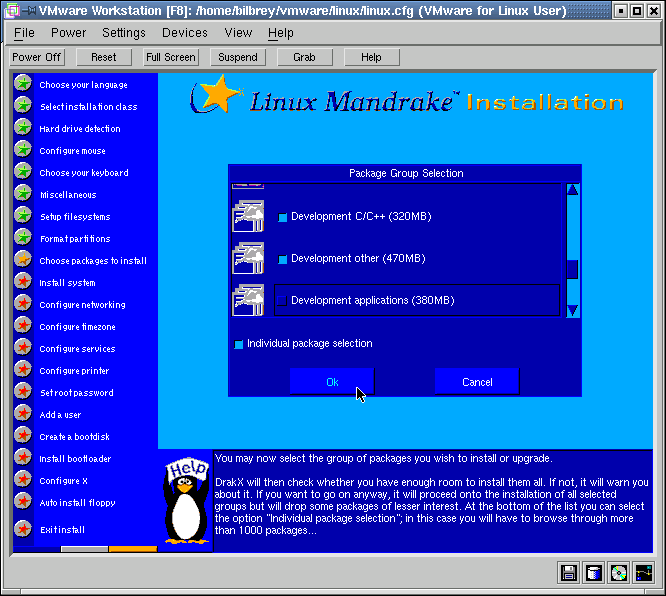Open the Devices menu
Image resolution: width=666 pixels, height=596 pixels.
point(184,33)
